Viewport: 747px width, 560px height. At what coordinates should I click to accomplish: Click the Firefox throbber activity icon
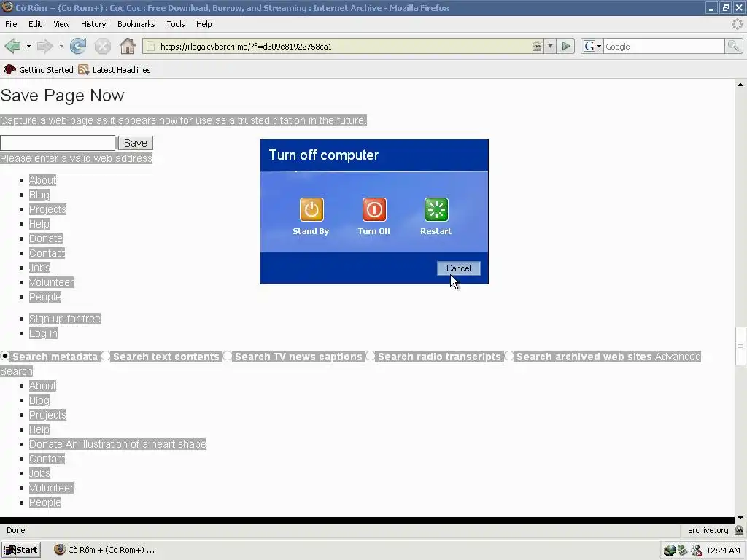tap(738, 24)
